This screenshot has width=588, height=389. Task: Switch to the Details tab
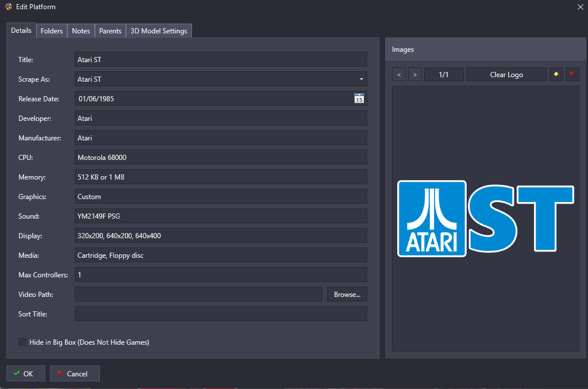[x=21, y=30]
